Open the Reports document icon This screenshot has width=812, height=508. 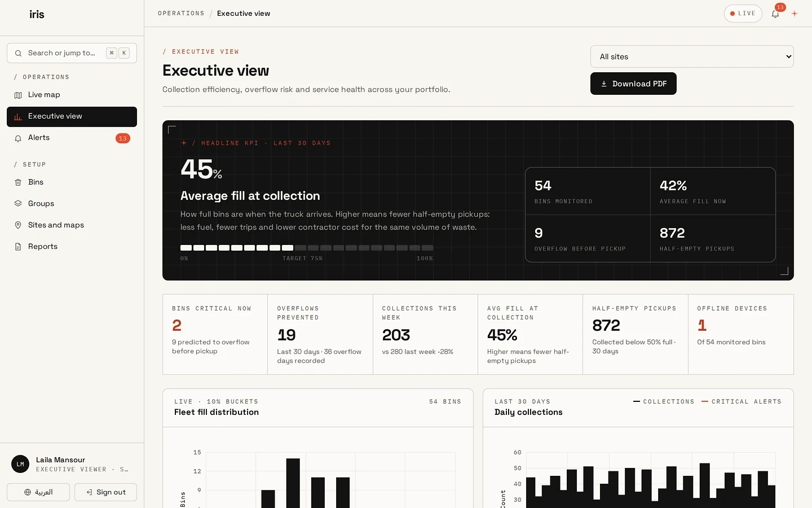[18, 247]
